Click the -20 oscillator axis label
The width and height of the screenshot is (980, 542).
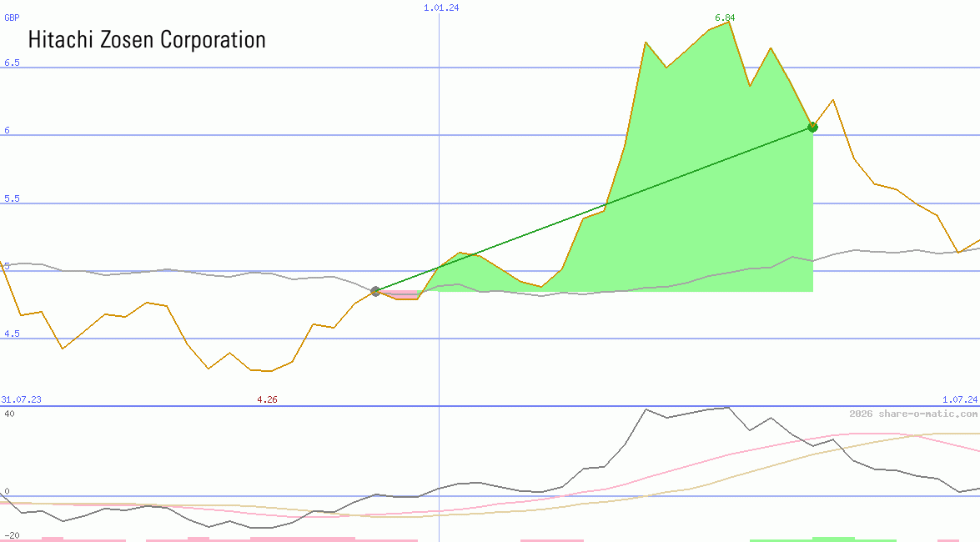(x=11, y=536)
